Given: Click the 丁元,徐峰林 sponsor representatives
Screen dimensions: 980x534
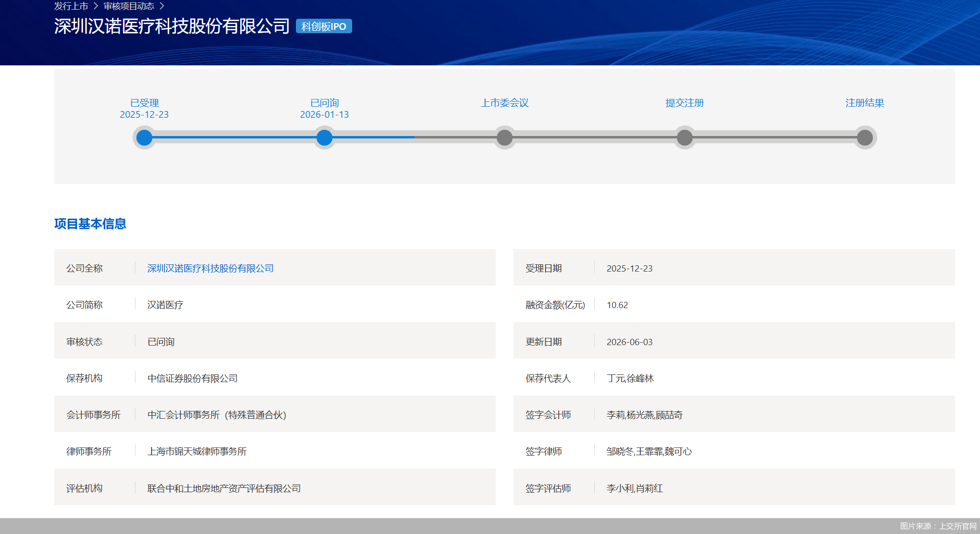Looking at the screenshot, I should click(630, 378).
